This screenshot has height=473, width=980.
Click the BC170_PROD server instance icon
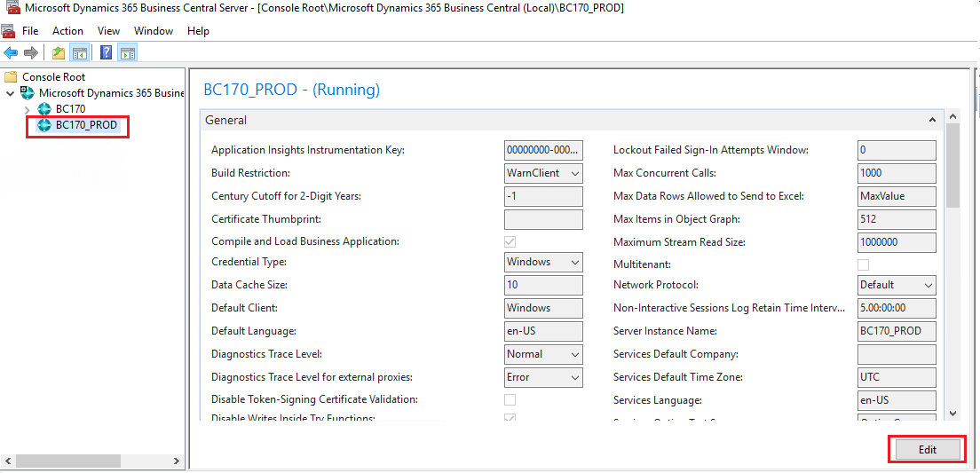[x=44, y=125]
